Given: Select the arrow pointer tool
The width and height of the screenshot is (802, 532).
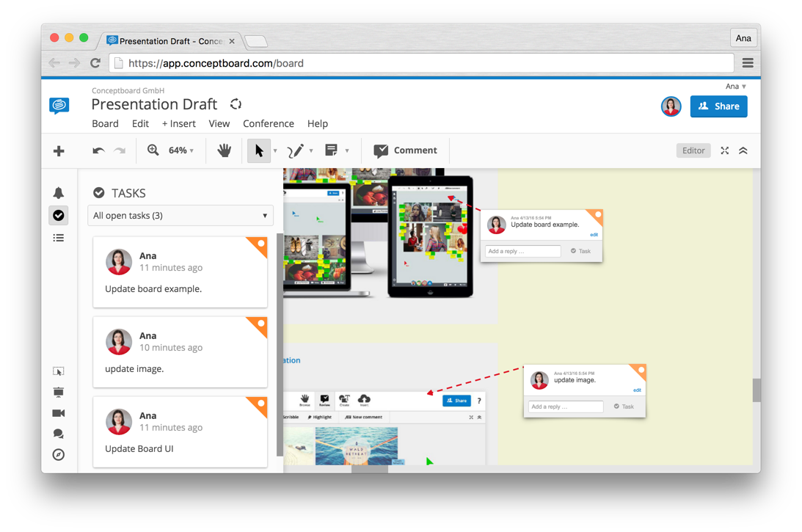Looking at the screenshot, I should (x=259, y=150).
